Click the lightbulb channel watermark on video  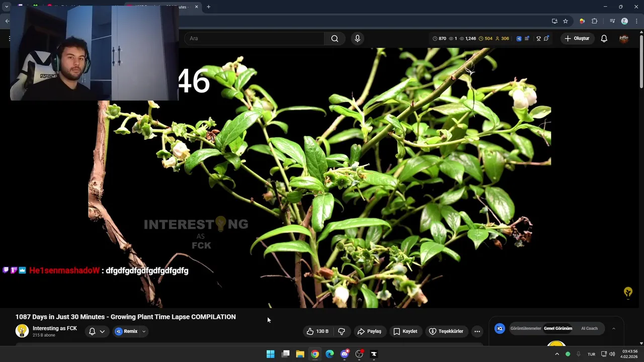point(628,292)
